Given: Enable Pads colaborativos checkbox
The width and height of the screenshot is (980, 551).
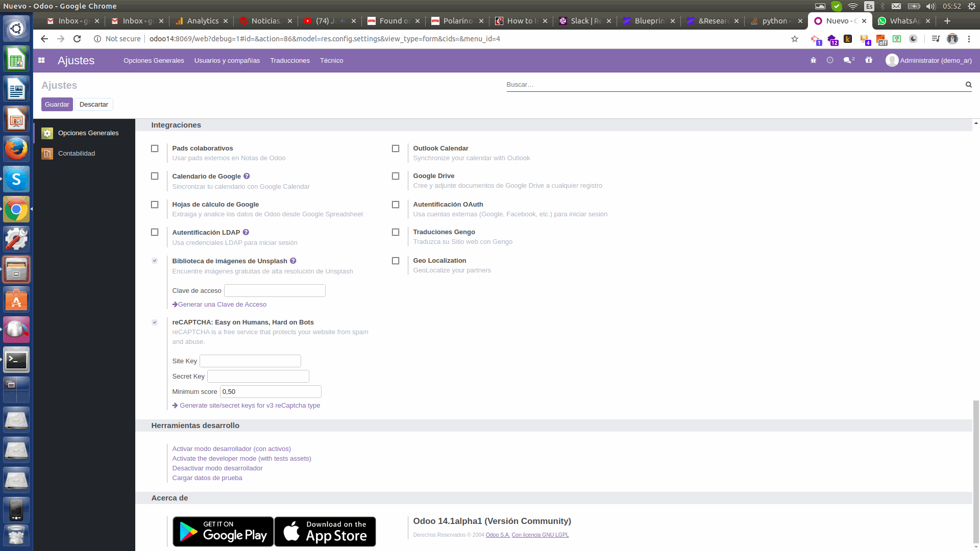Looking at the screenshot, I should coord(155,148).
